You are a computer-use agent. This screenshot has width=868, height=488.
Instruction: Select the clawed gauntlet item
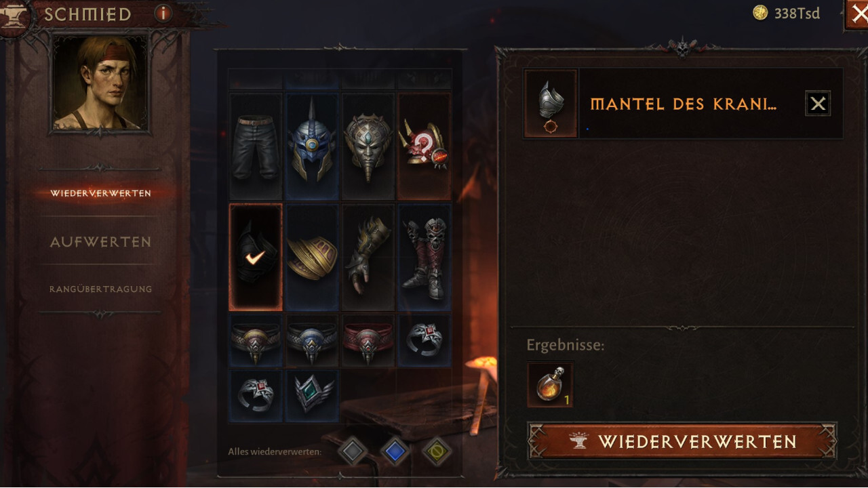(x=368, y=258)
